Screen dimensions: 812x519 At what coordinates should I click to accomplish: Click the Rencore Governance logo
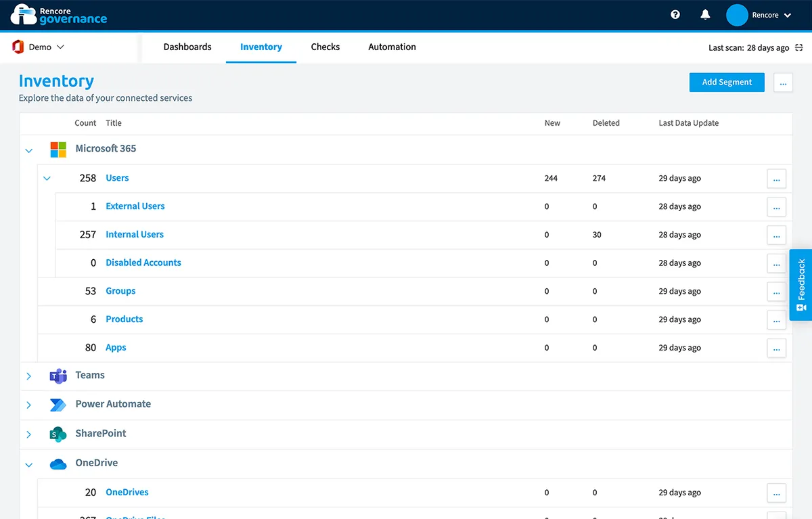(x=59, y=14)
